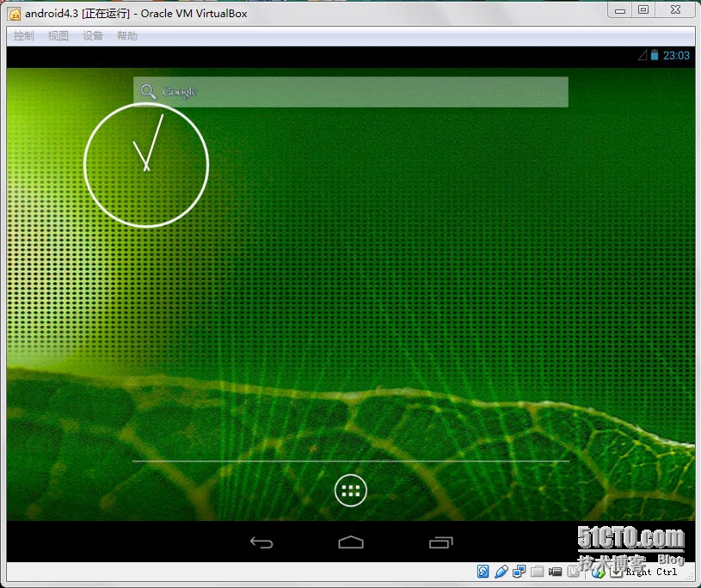Screen dimensions: 701x588
Task: Click the video capture indicator icon
Action: point(556,572)
